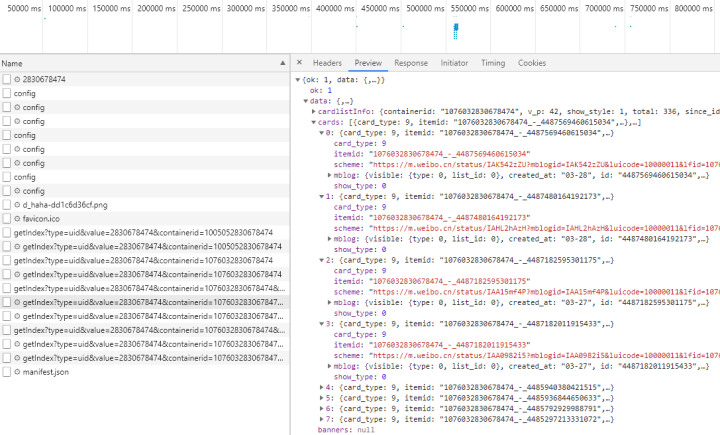
Task: Click the gear icon beside manifest.json
Action: coord(17,372)
